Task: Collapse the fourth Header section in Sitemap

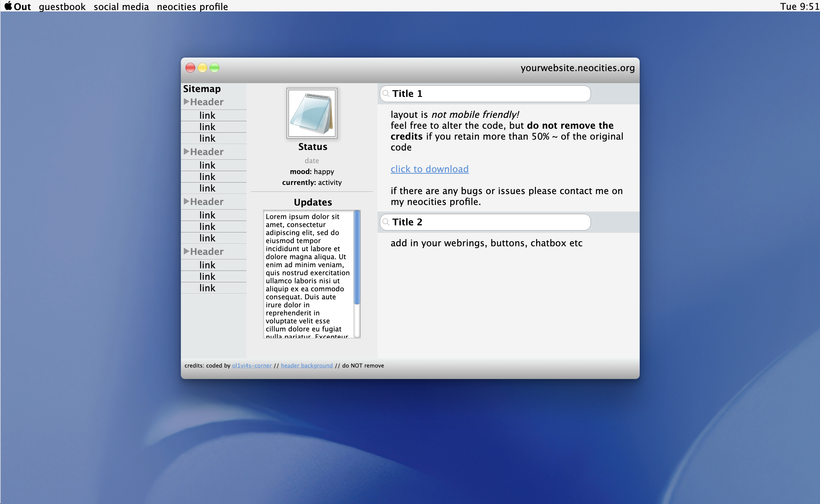Action: 186,251
